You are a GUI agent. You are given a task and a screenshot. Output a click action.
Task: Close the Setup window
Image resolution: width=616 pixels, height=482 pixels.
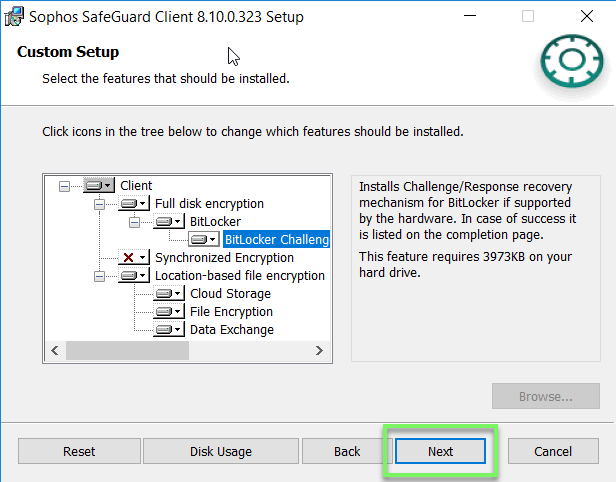[x=587, y=16]
